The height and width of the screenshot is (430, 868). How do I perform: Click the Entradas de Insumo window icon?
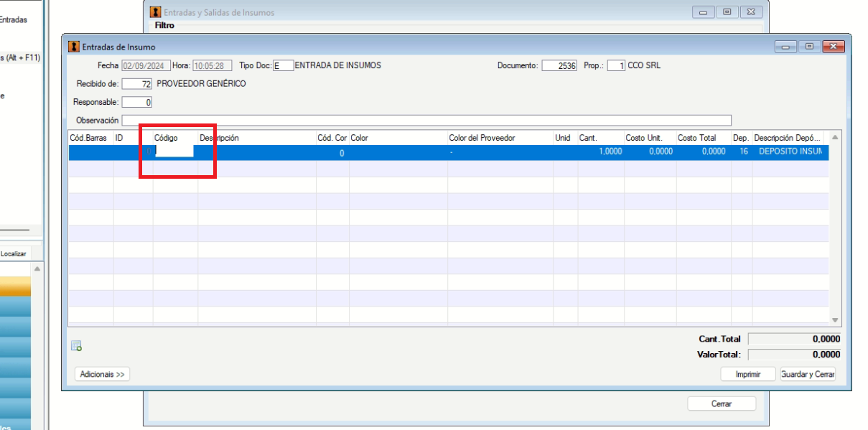pos(74,47)
